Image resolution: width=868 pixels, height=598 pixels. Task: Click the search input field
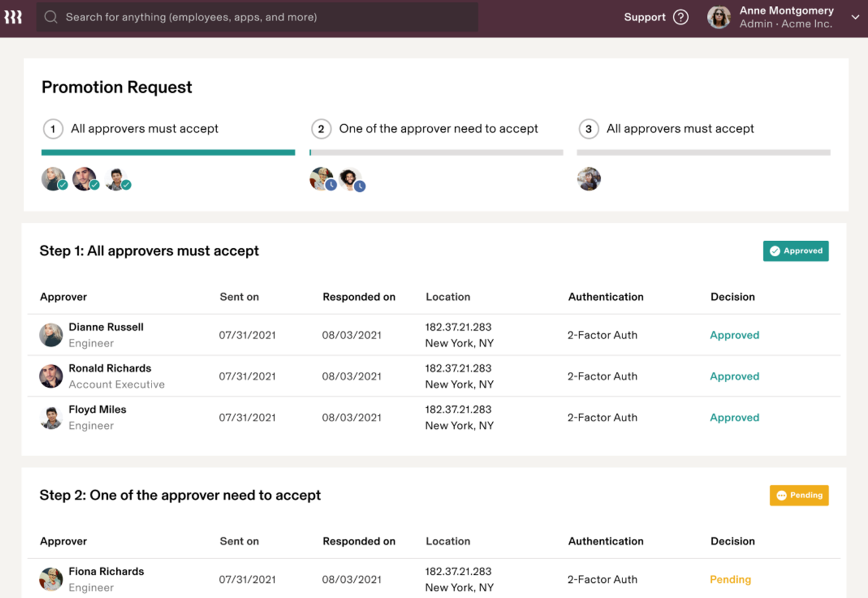click(x=242, y=17)
